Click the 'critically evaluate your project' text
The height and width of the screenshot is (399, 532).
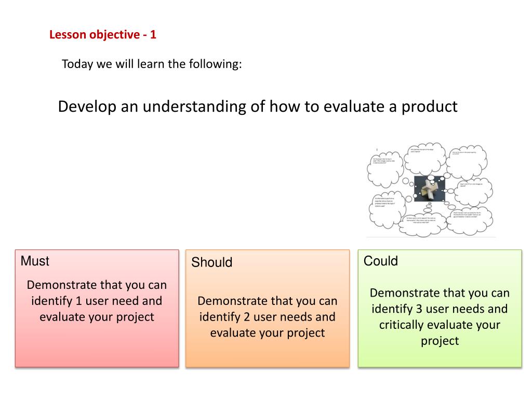(x=440, y=332)
